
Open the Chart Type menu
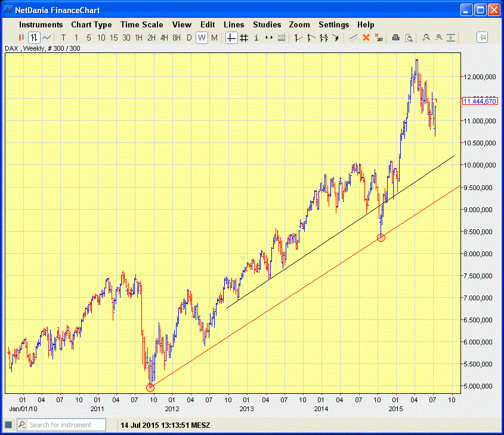[x=91, y=24]
